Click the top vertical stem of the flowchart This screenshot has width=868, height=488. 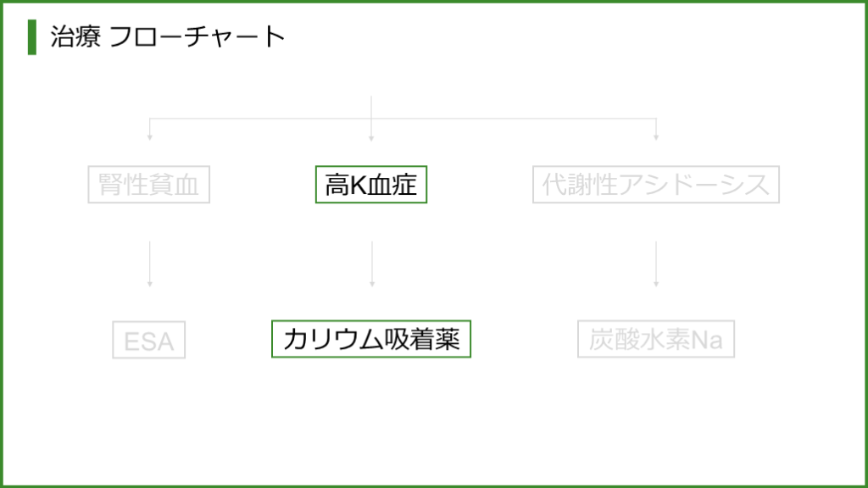click(x=371, y=107)
